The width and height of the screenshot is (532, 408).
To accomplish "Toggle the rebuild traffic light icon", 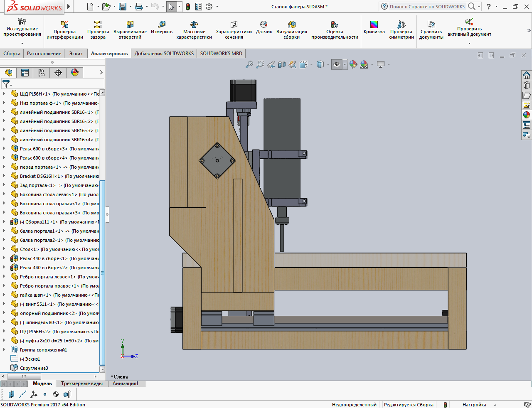I will [x=188, y=7].
